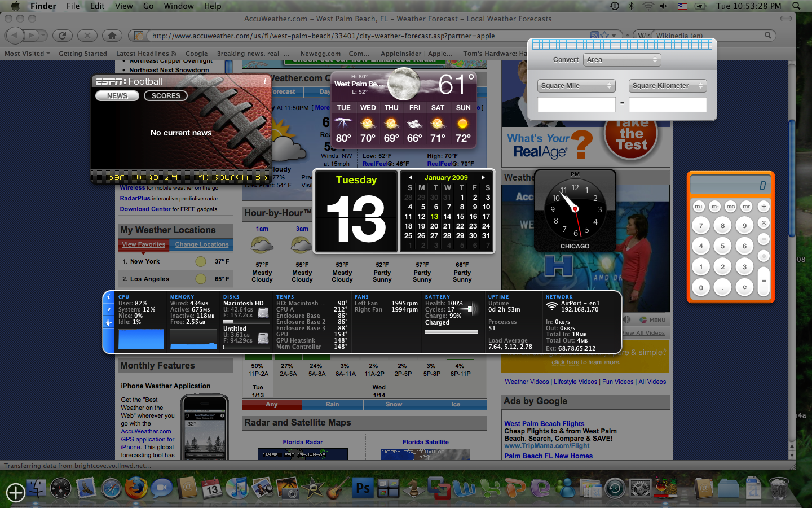
Task: Open System Preferences gear in Dock
Action: tap(641, 489)
